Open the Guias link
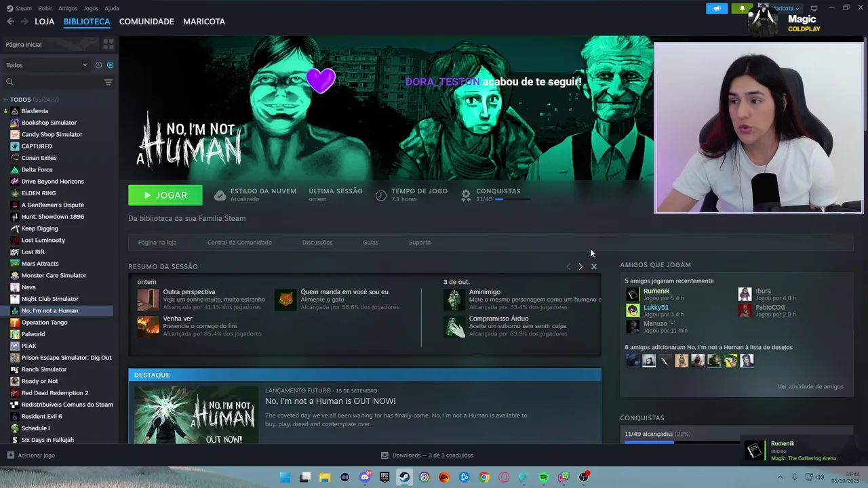Image resolution: width=868 pixels, height=488 pixels. (370, 242)
